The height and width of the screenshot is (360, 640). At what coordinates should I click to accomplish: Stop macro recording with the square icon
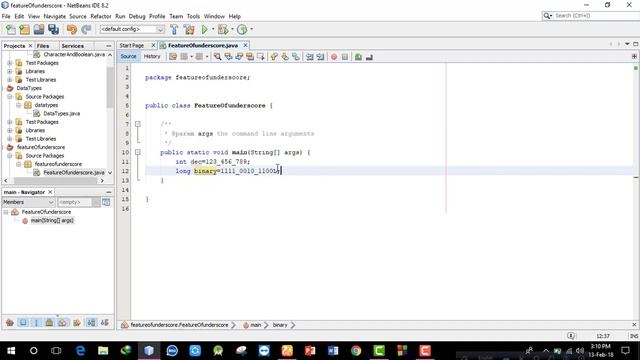(345, 57)
